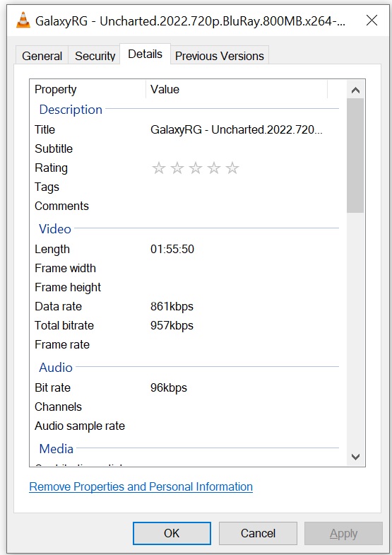Select the Length property label

pos(52,249)
